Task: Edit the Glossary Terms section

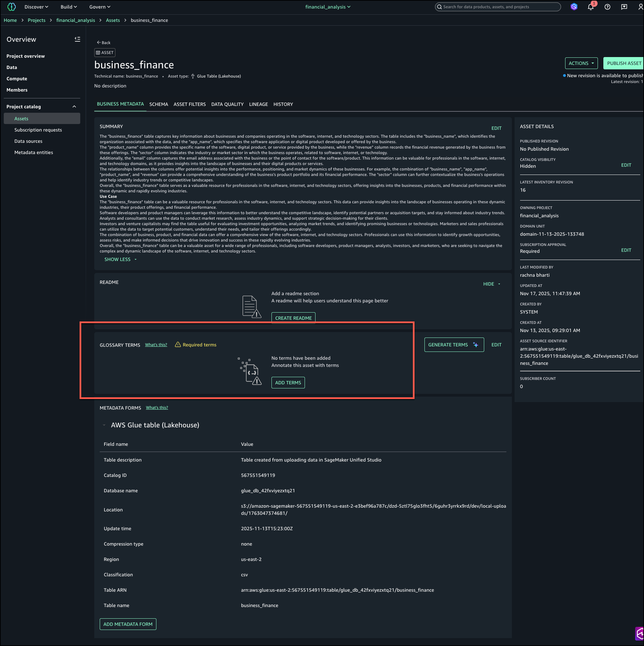Action: 496,345
